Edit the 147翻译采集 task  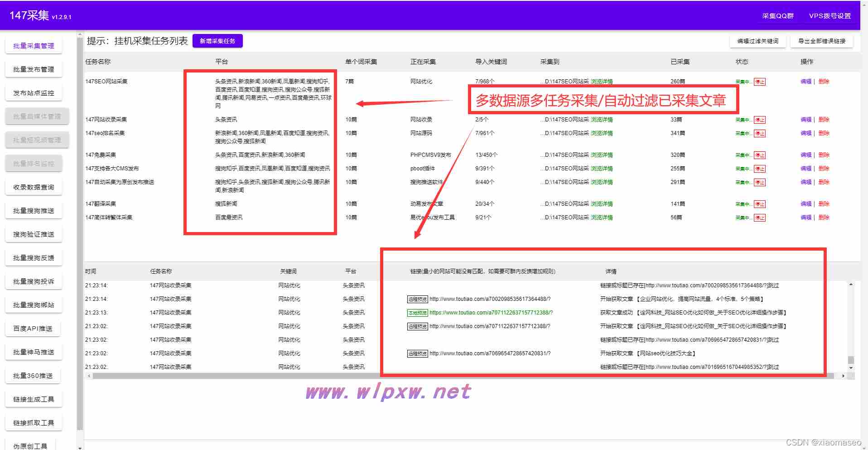806,204
